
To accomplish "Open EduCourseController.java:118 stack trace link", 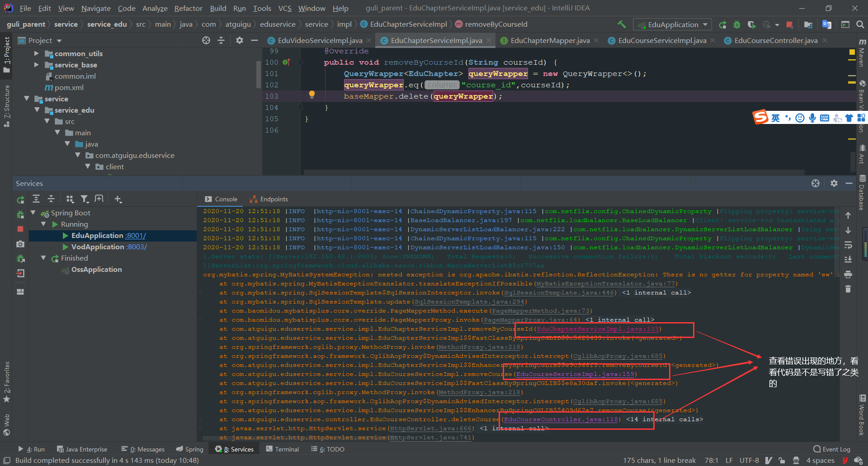I will point(561,419).
